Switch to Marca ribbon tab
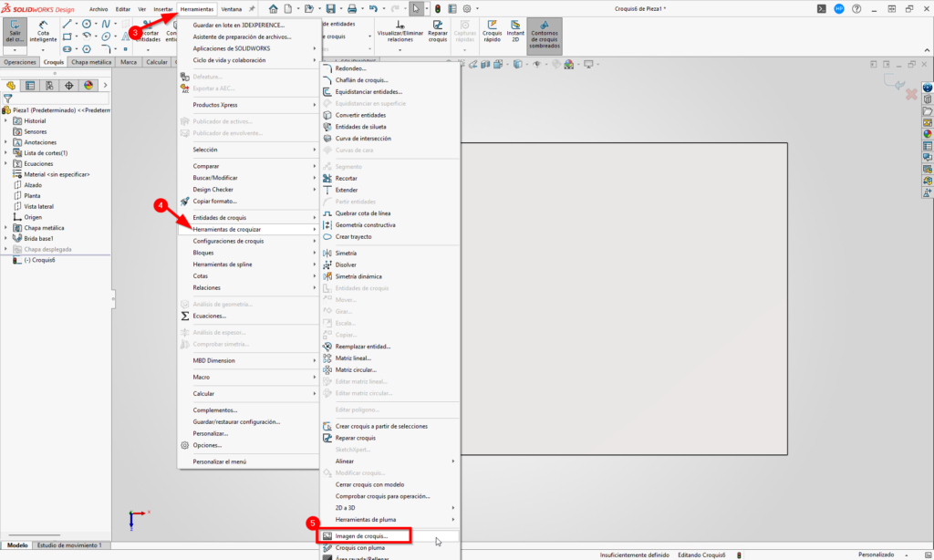This screenshot has width=934, height=560. (128, 62)
